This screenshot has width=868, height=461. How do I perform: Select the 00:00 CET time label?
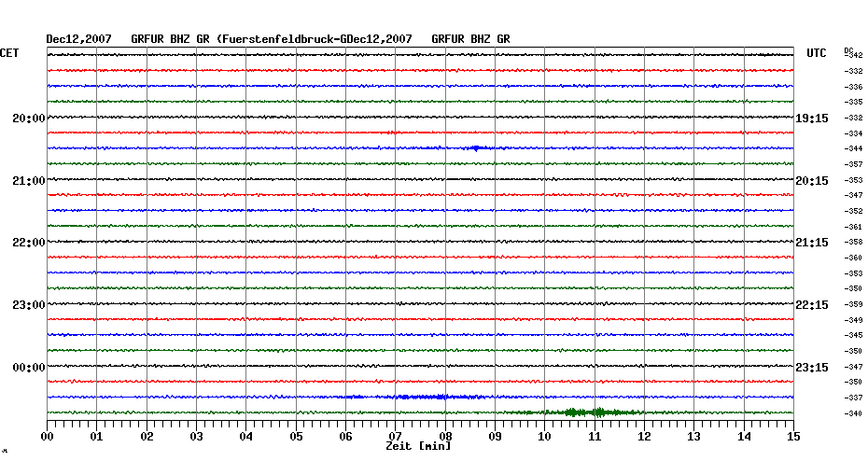[29, 368]
